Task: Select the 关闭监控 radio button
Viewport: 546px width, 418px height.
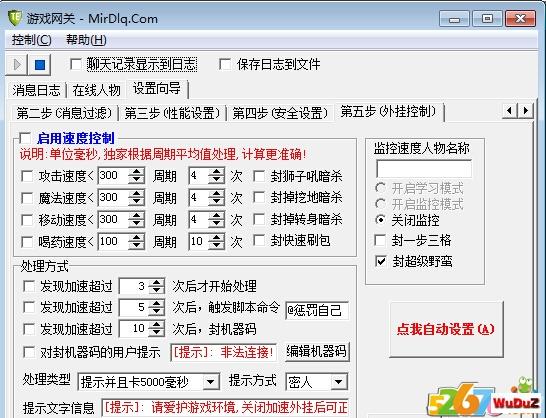Action: 380,220
